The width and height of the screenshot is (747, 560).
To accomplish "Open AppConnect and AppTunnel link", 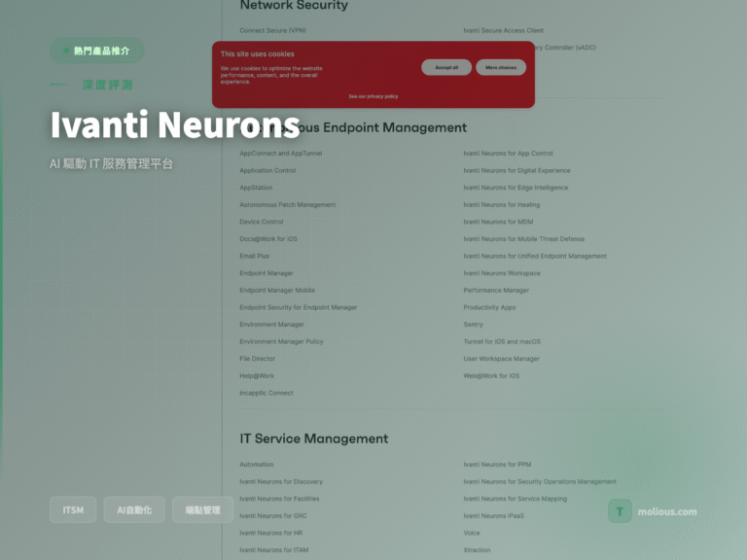I will click(280, 154).
